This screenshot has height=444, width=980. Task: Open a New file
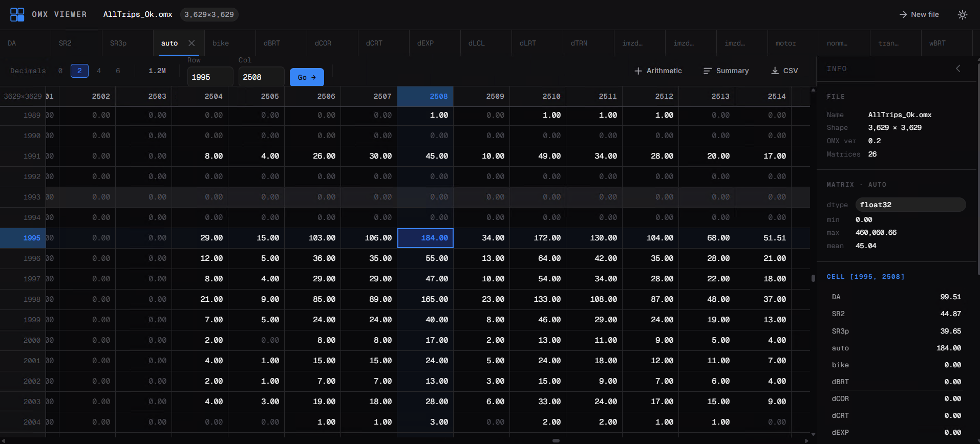point(919,14)
